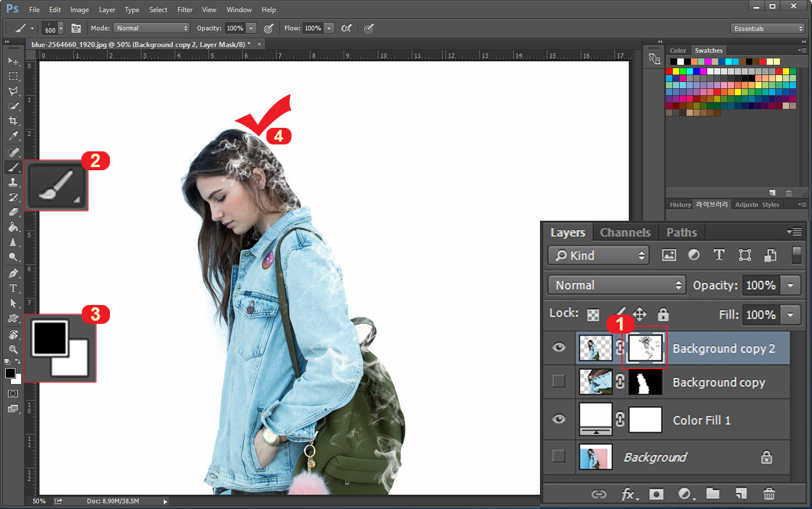Open the tool preset picker arrow

click(x=32, y=28)
